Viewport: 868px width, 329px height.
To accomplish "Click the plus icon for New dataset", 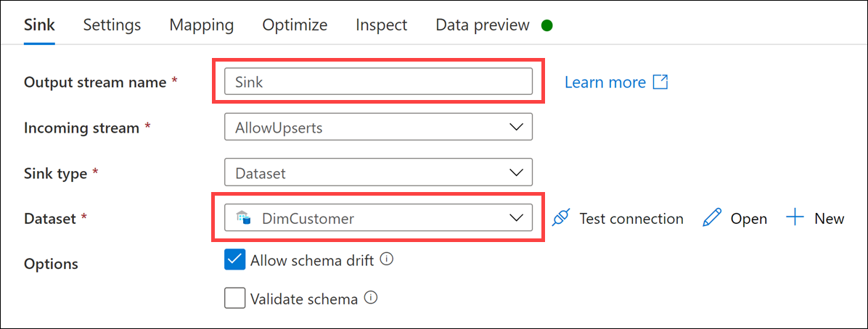I will (795, 218).
